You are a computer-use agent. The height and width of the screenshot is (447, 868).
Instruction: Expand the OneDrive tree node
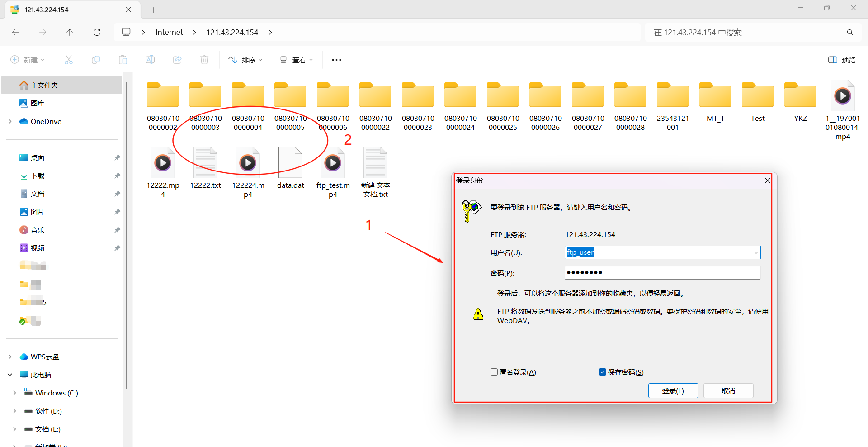10,121
